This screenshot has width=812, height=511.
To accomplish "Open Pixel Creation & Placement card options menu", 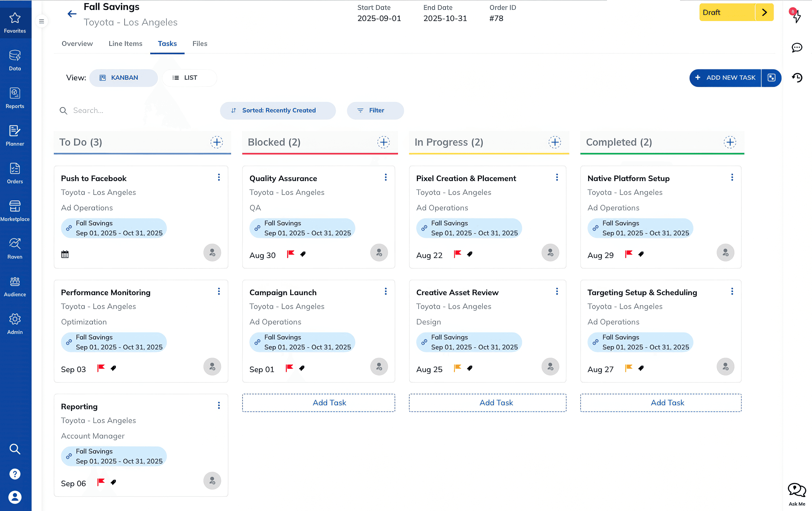I will point(557,177).
